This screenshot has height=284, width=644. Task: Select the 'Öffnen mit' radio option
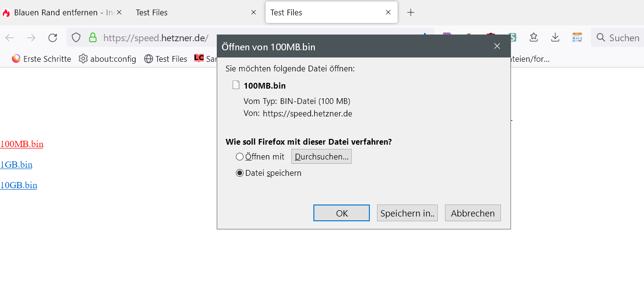point(240,157)
